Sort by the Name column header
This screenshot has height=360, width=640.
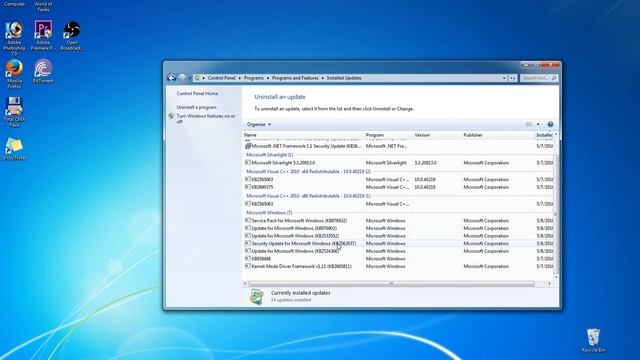tap(303, 135)
